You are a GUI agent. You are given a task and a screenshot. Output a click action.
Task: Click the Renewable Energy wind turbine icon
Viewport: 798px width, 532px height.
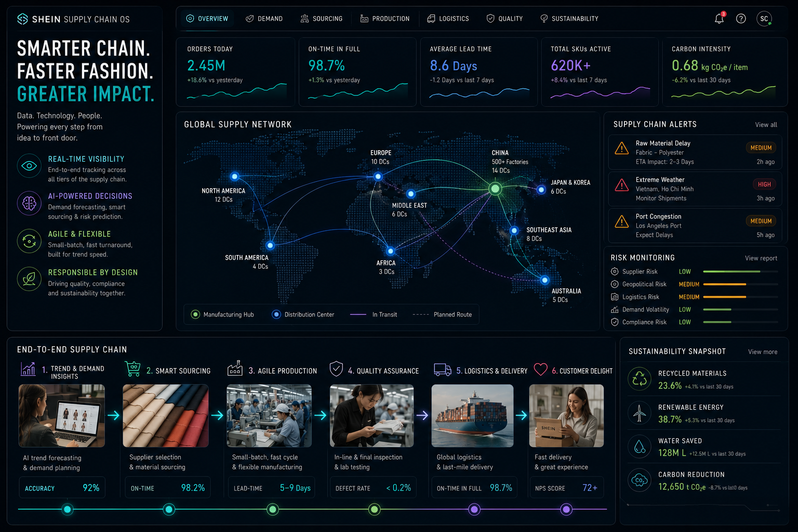click(640, 413)
